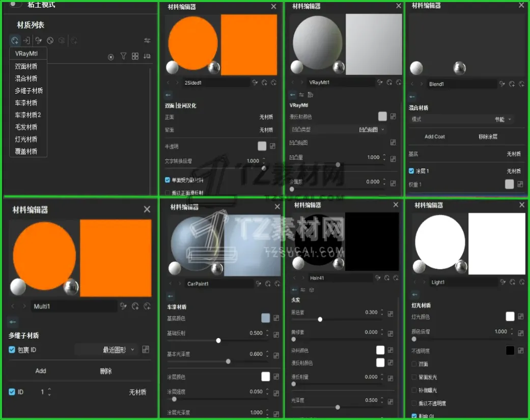Click the replace material icon at Multi1 name row's end
This screenshot has height=420, width=530.
[x=147, y=306]
